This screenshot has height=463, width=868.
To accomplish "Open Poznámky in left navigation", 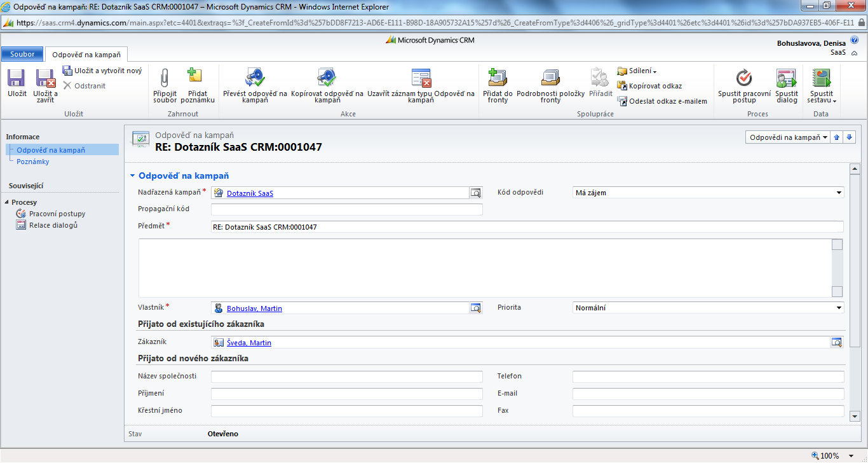I will coord(33,162).
